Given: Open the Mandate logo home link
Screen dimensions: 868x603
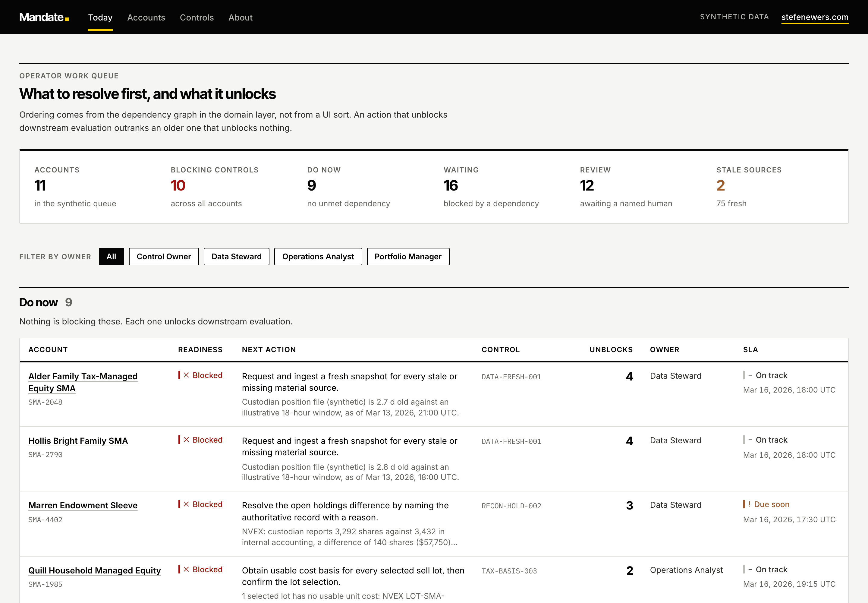Looking at the screenshot, I should point(44,17).
